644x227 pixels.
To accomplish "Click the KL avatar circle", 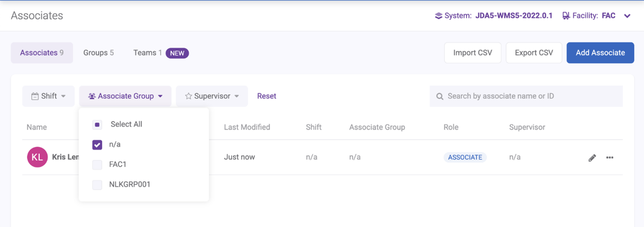I will coord(37,157).
